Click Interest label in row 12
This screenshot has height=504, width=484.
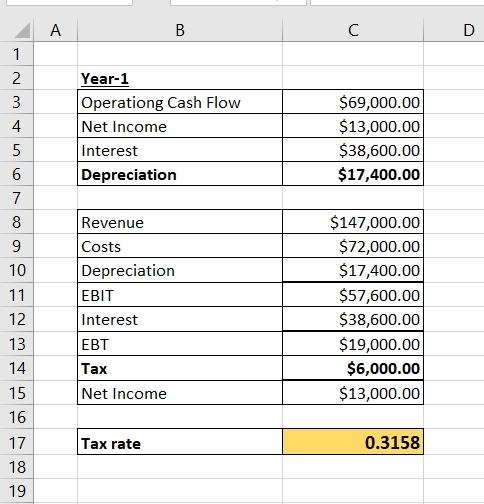pos(180,319)
